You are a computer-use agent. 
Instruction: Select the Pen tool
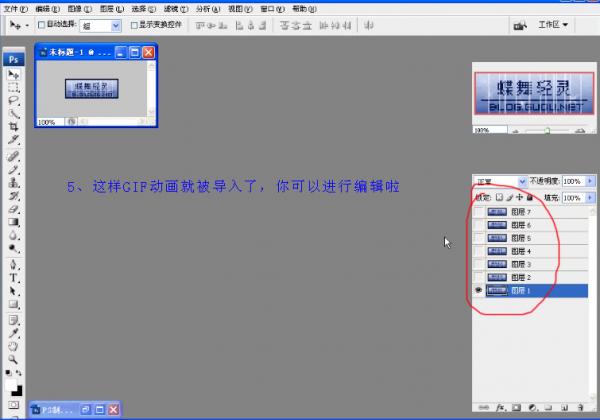click(13, 265)
